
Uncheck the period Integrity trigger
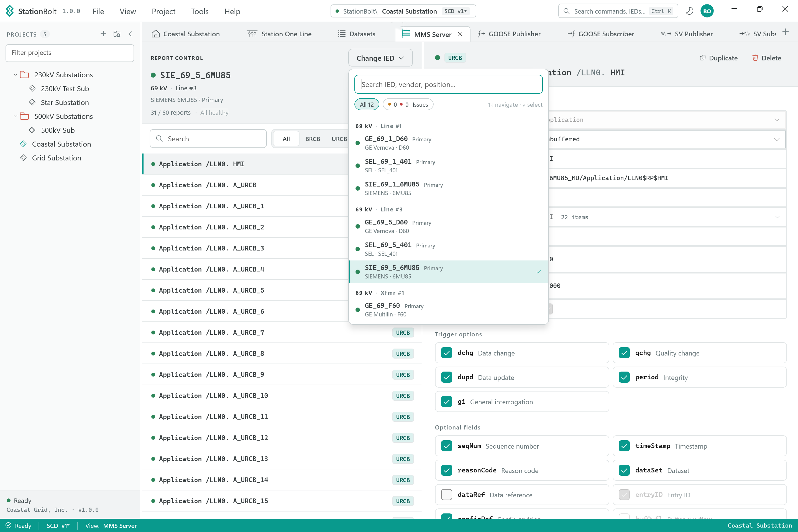coord(624,377)
